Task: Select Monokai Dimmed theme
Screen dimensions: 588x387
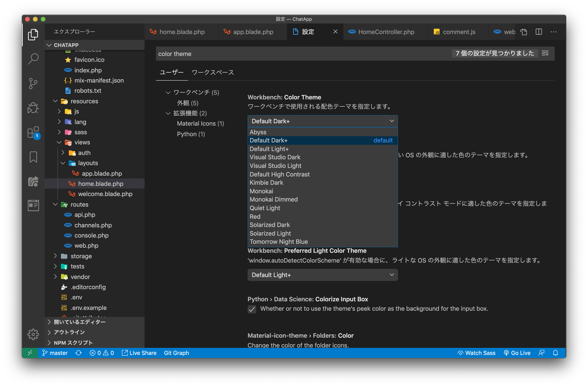Action: (322, 199)
